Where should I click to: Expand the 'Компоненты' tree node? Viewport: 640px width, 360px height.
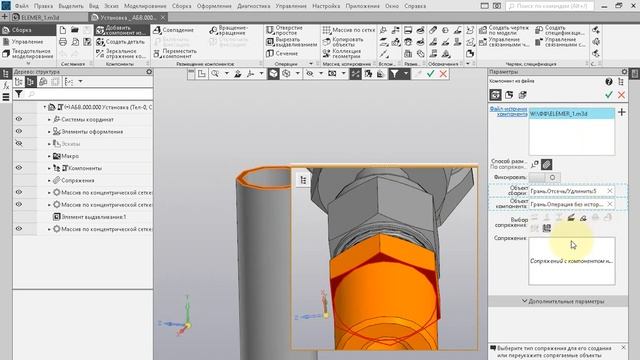(49, 168)
